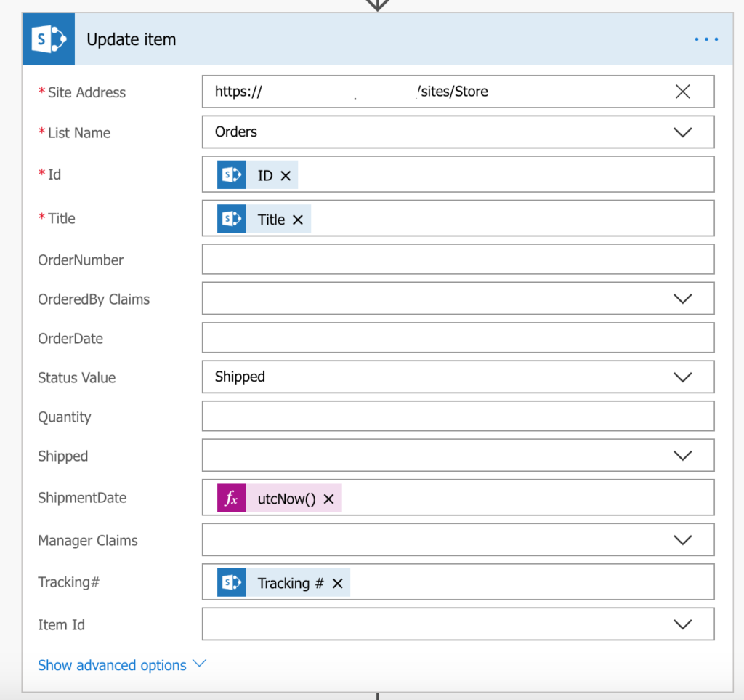Image resolution: width=744 pixels, height=700 pixels.
Task: Open the OrderedBy Claims dropdown
Action: coord(682,299)
